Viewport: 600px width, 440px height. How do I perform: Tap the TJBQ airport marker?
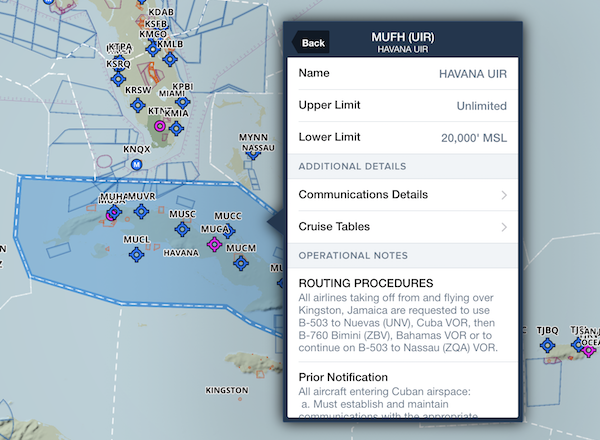547,344
